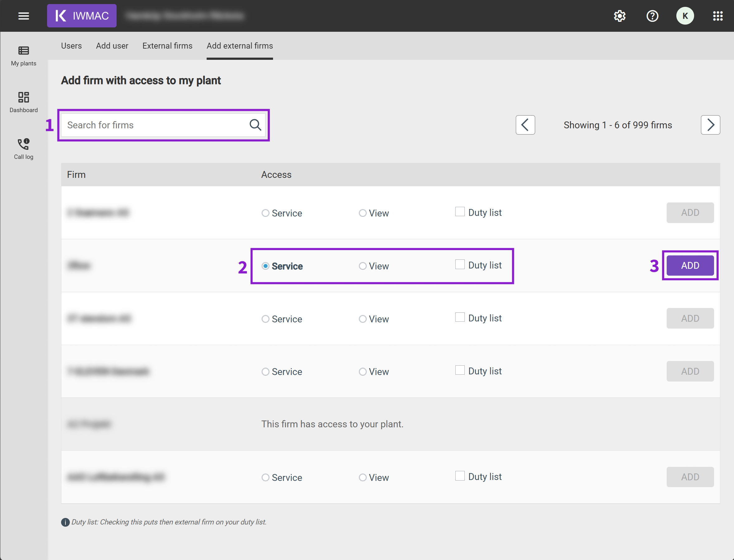
Task: Select the Add external firms tab
Action: (x=240, y=46)
